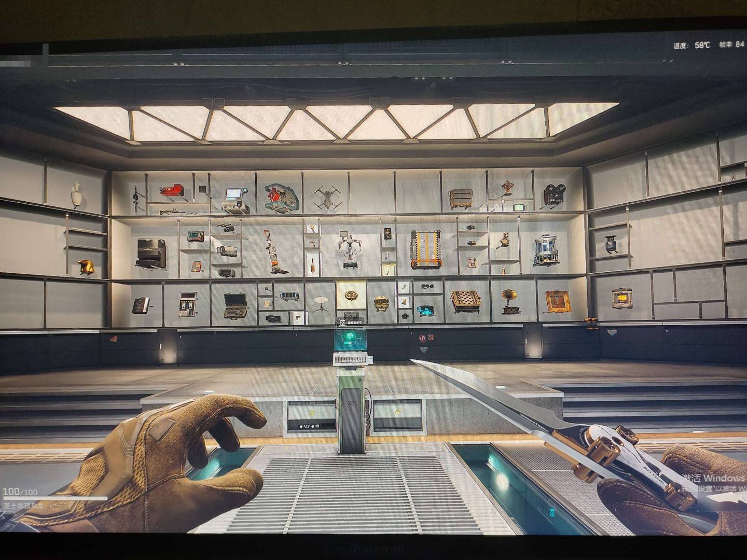Screen dimensions: 747x560
Task: Click the golden helmet on left wall
Action: click(86, 267)
